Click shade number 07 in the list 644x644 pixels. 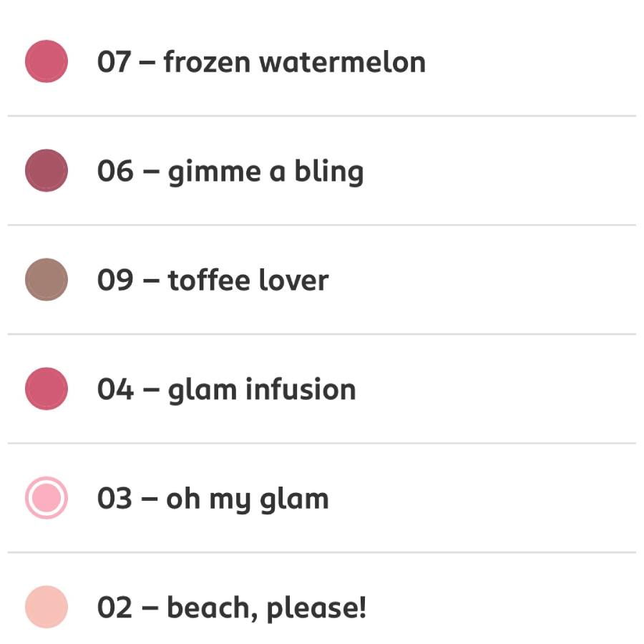pyautogui.click(x=114, y=62)
